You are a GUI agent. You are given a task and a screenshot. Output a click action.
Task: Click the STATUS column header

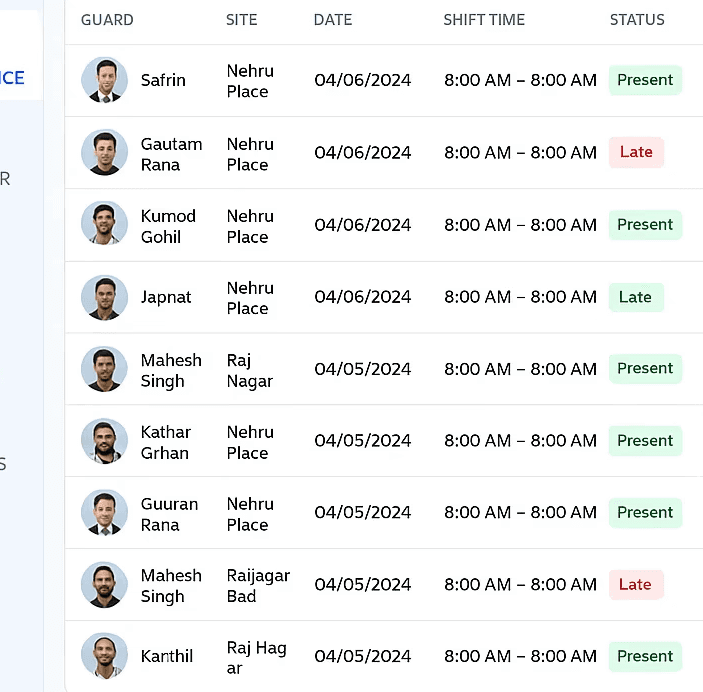[x=637, y=20]
